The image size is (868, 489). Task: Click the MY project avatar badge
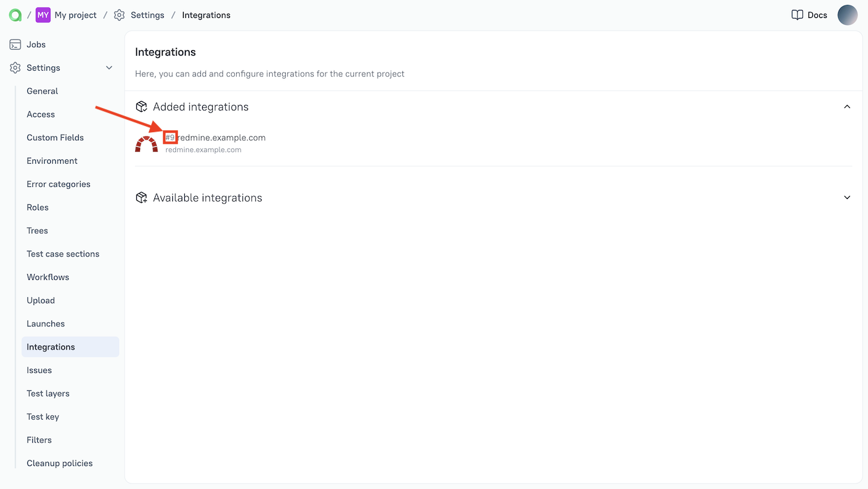(42, 14)
